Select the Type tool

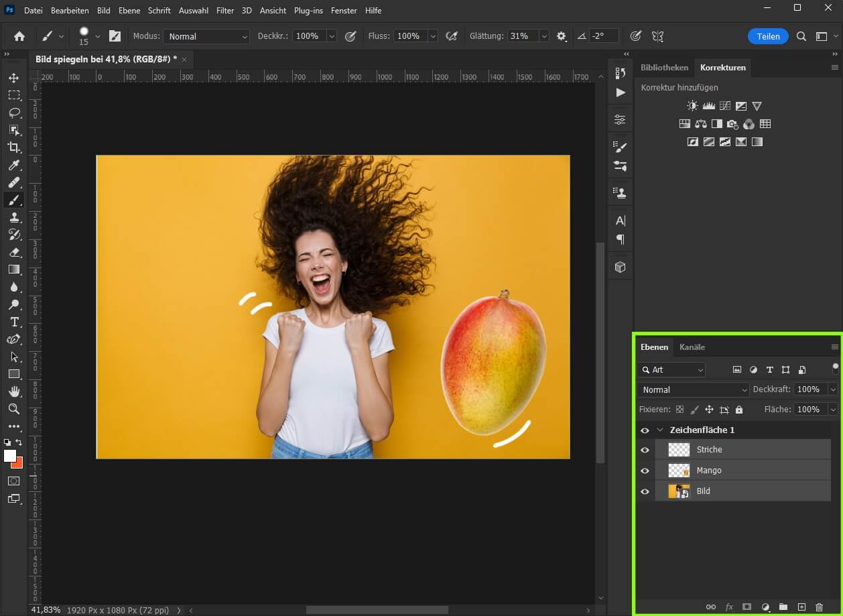click(14, 322)
